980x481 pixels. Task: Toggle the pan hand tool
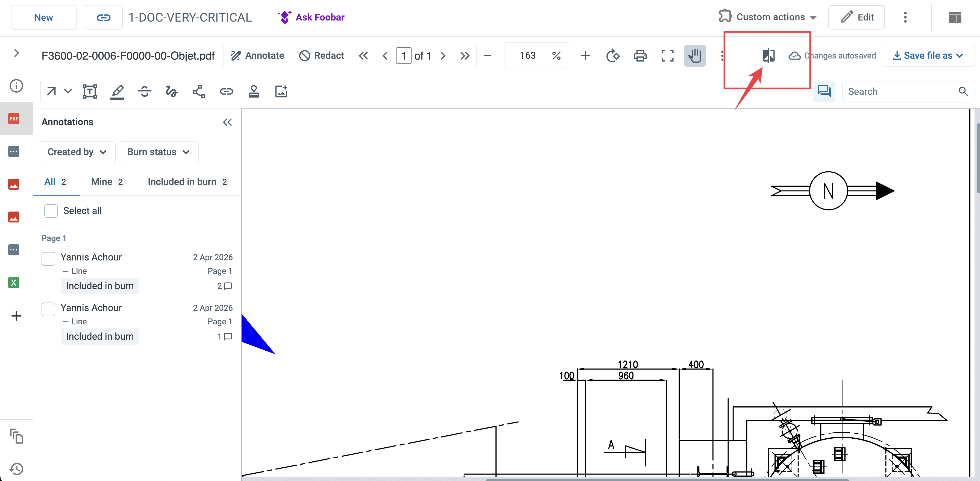695,55
